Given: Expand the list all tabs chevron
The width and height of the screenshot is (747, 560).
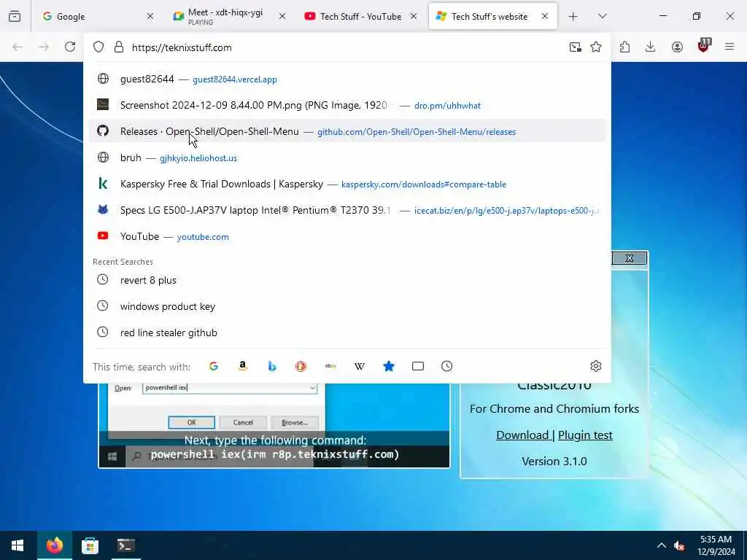Looking at the screenshot, I should coord(603,16).
